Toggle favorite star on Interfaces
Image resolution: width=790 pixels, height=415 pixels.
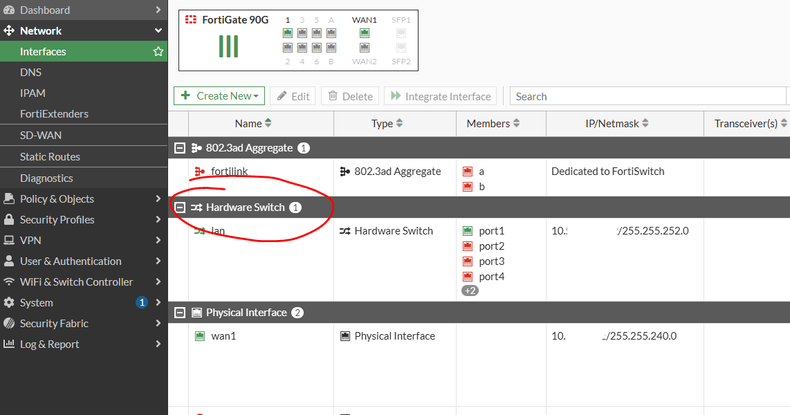click(x=158, y=51)
